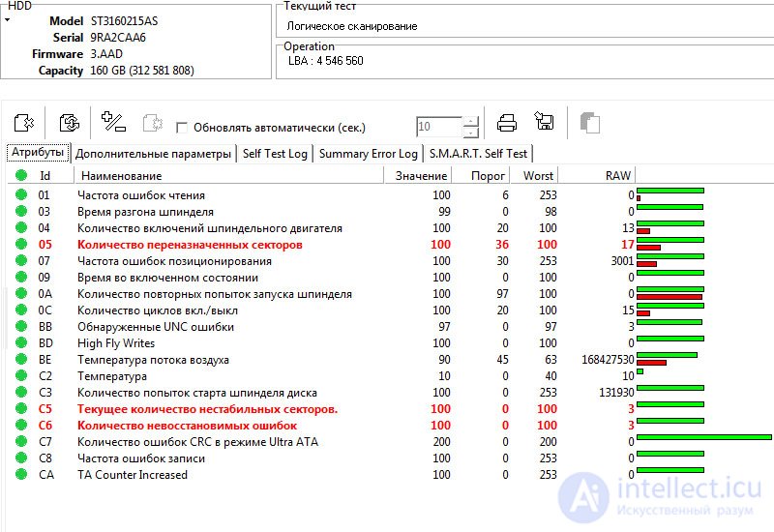Switch to S.M.A.R.T. Self Test tab

tap(478, 154)
